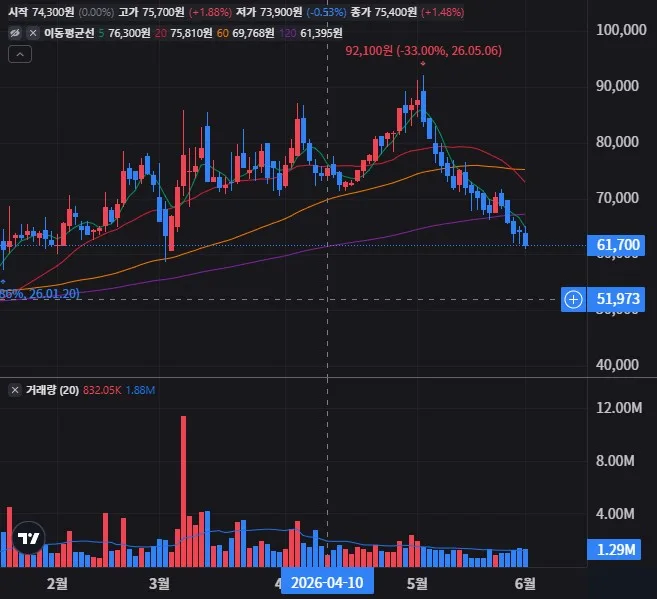Click the low price 저가 73,900원
This screenshot has height=599, width=657.
pyautogui.click(x=269, y=12)
